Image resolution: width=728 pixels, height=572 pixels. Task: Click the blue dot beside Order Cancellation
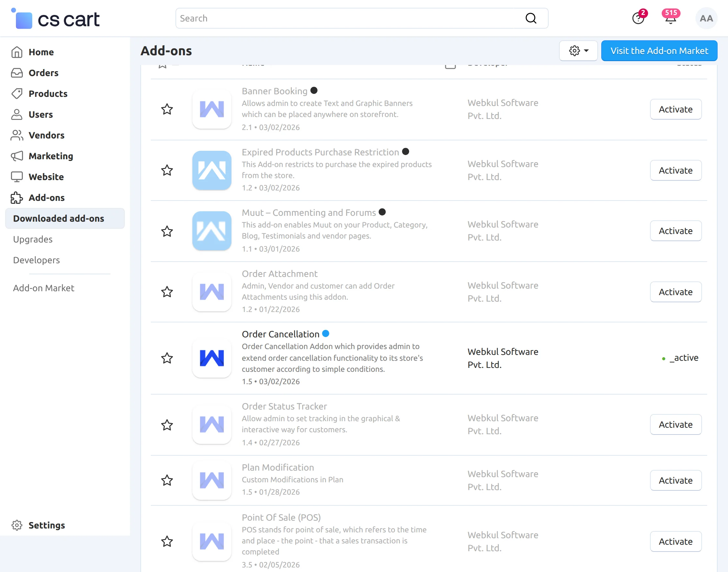click(326, 333)
